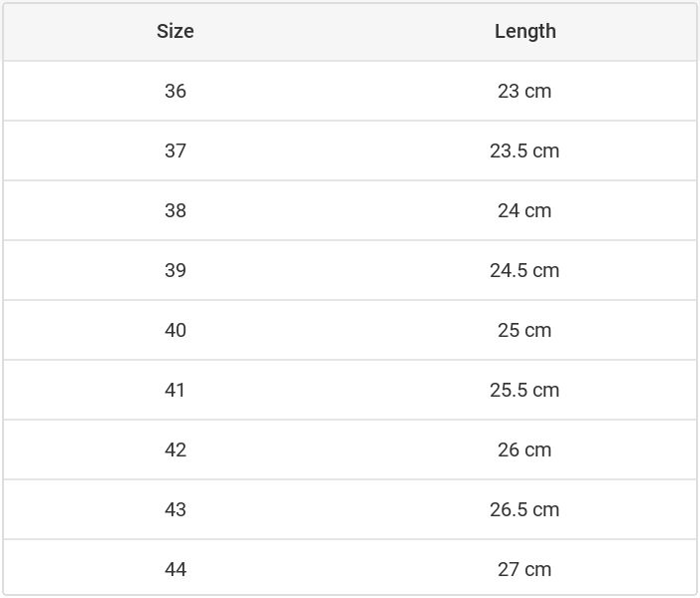Choose size 39 in the table

coord(175,270)
